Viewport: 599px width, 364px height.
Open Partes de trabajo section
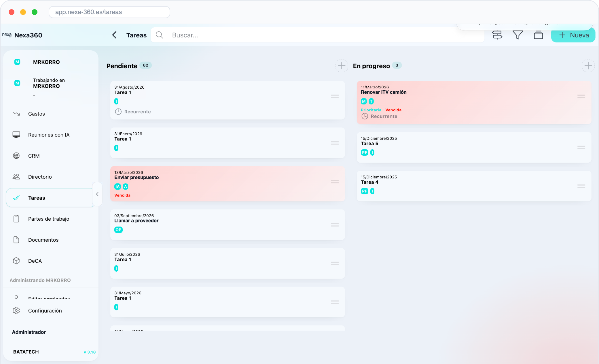point(51,219)
